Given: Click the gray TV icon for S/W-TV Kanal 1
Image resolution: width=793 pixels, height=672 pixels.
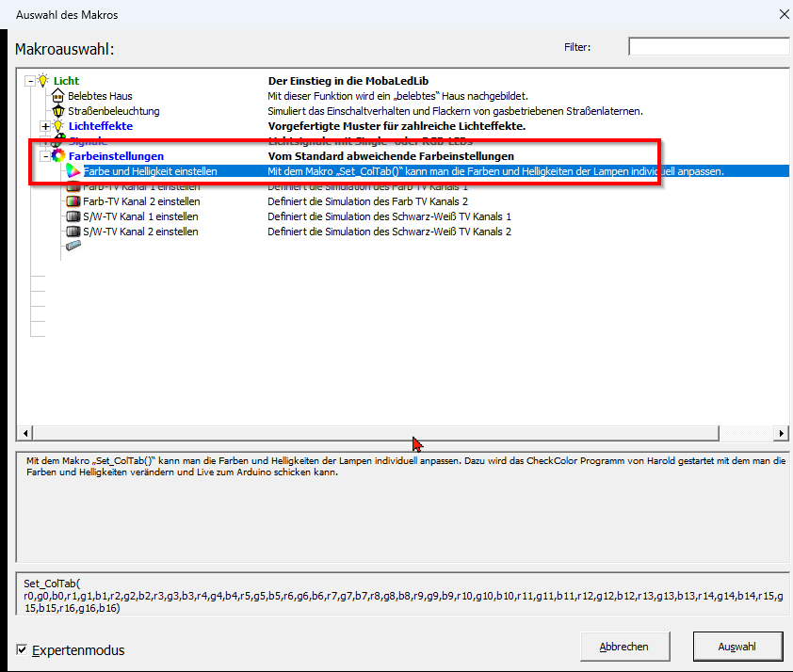Looking at the screenshot, I should (73, 216).
